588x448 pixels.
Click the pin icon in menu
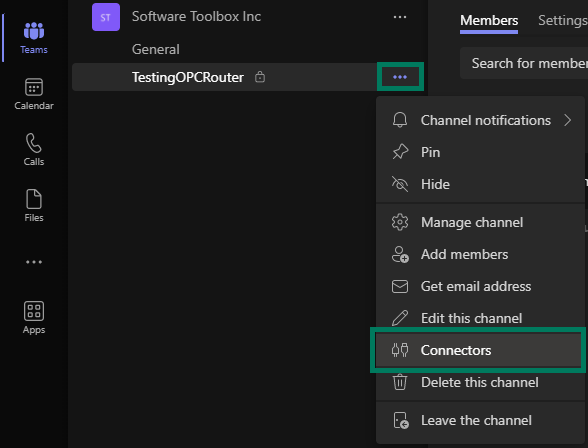coord(400,152)
